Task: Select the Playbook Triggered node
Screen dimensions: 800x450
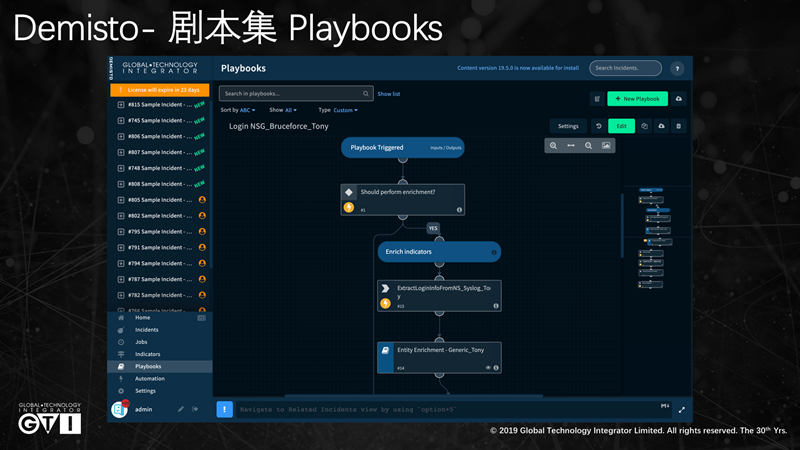Action: point(403,147)
